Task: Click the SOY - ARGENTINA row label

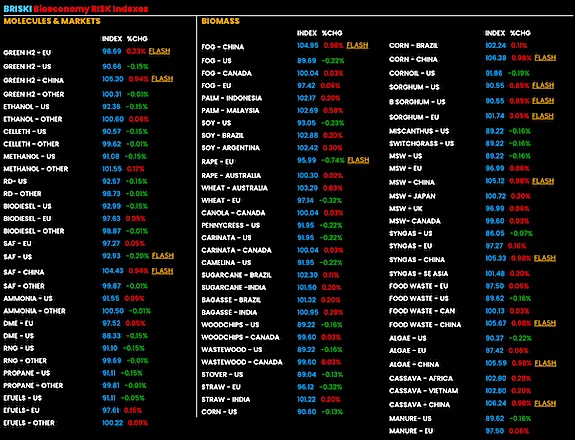Action: pos(231,148)
